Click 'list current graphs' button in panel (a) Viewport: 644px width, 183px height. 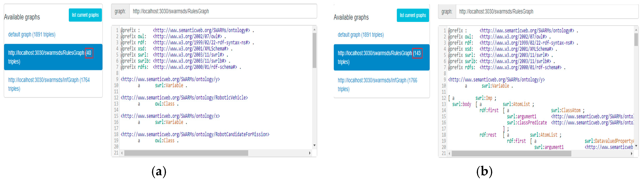coord(85,15)
